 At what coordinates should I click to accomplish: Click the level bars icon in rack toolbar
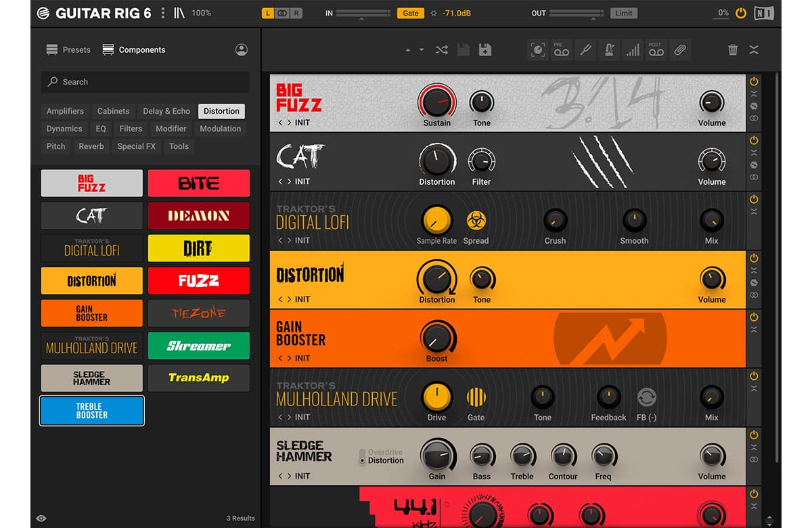click(x=633, y=50)
